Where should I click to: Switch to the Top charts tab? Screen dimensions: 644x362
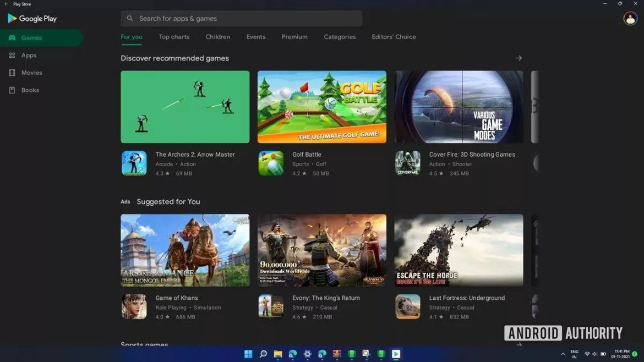174,37
